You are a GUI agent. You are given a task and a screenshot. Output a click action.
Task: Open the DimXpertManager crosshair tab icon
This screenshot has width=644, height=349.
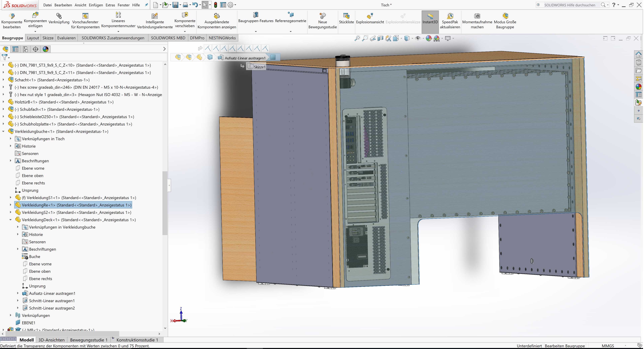[x=35, y=49]
